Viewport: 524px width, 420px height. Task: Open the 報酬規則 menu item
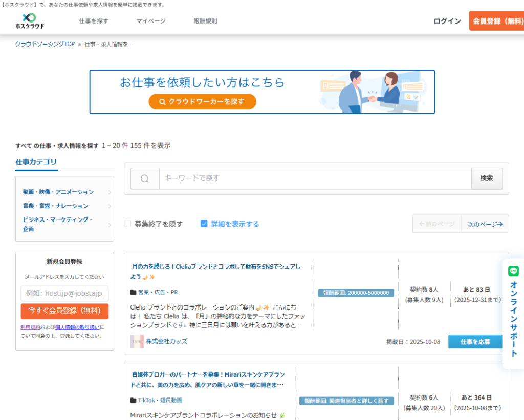point(205,21)
